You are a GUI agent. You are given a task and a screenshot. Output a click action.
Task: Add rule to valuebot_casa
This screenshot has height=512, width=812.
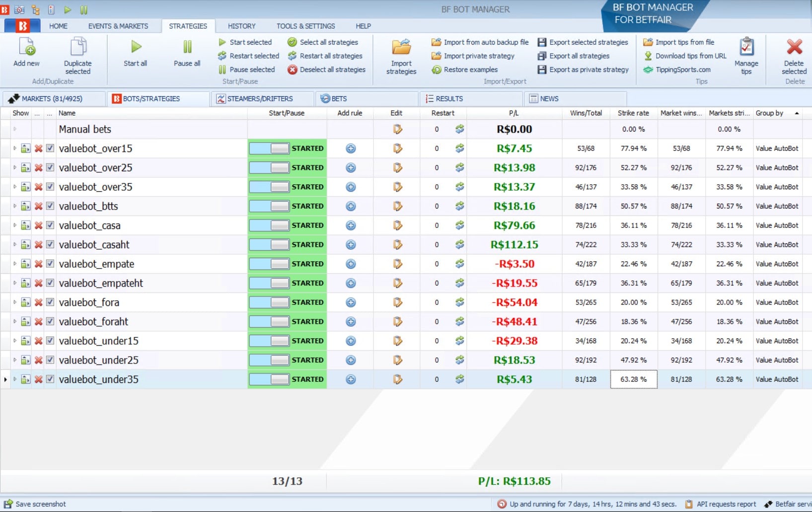pos(351,225)
